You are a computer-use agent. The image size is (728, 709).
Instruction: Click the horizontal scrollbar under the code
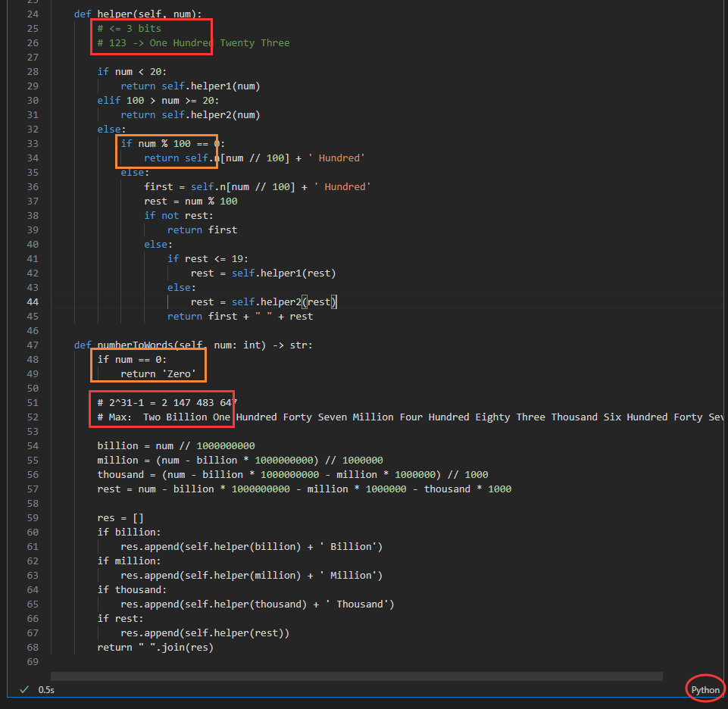click(356, 676)
